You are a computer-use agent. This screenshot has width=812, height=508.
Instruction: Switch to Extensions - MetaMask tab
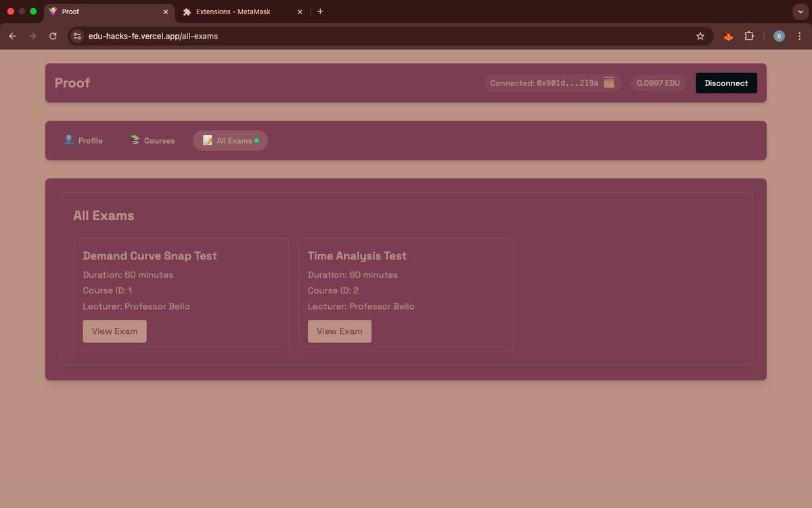(x=243, y=12)
